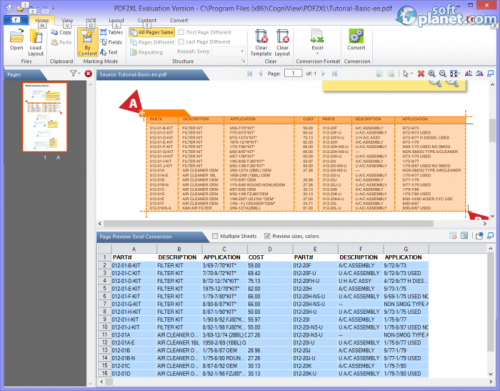Rotate page left in source toolbar

click(x=468, y=73)
